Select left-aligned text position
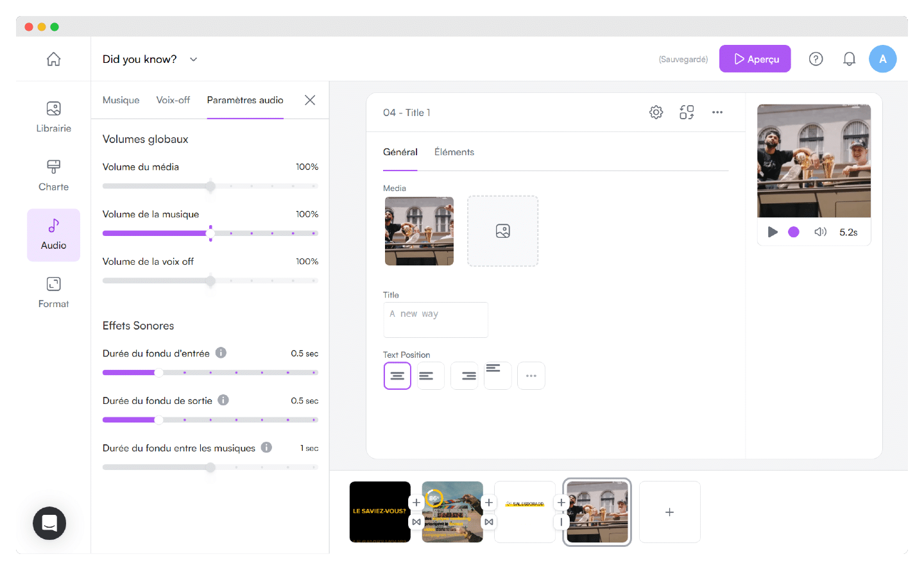The height and width of the screenshot is (570, 924). point(431,376)
